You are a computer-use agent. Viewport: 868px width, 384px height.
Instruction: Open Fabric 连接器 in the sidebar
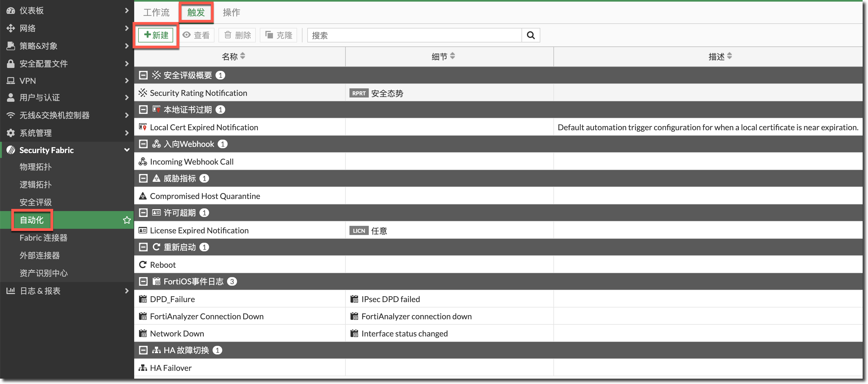[x=43, y=238]
